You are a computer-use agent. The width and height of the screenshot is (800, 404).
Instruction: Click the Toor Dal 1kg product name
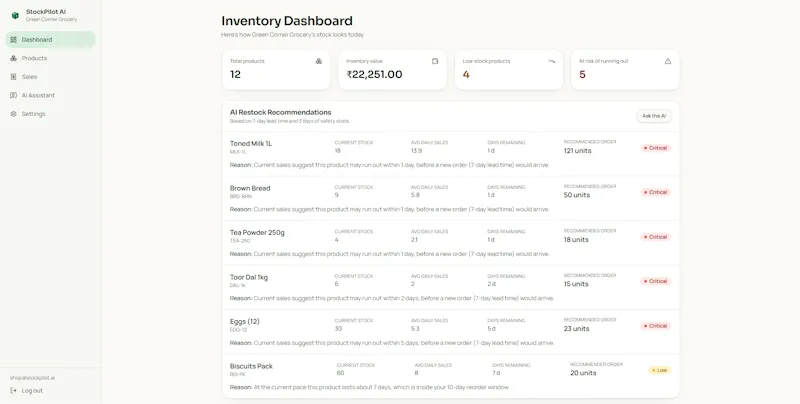(248, 277)
